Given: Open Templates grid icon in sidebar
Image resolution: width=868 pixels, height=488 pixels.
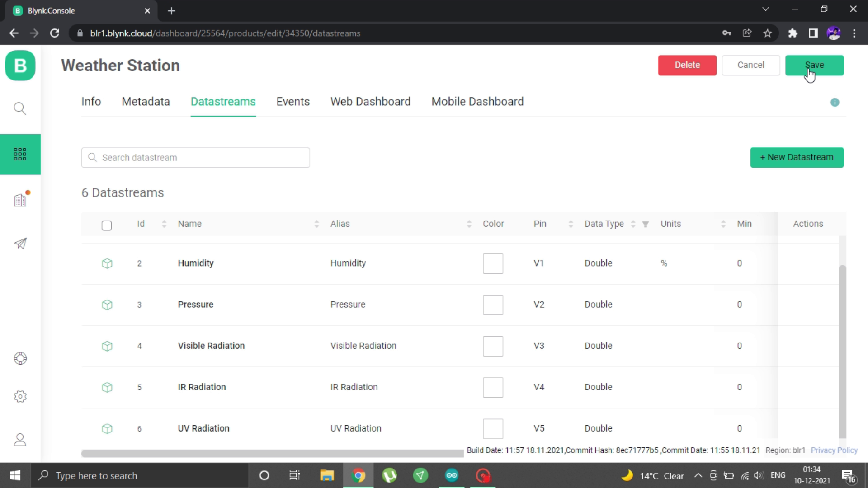Looking at the screenshot, I should [20, 154].
